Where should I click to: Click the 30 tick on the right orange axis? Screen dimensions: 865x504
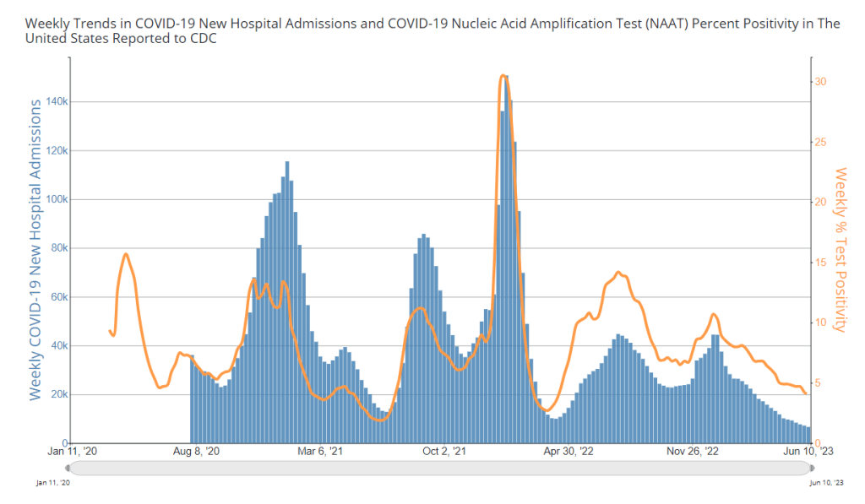click(821, 82)
